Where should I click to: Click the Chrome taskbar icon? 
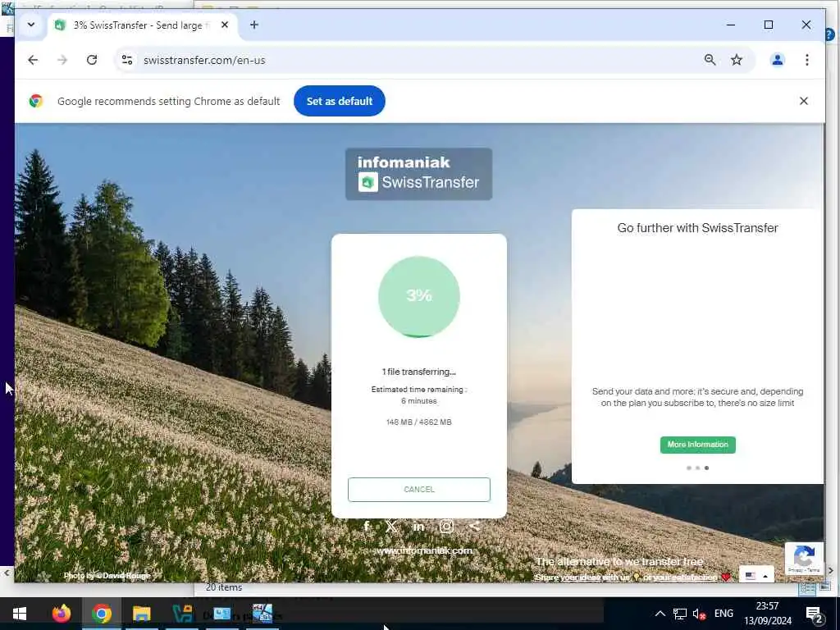101,614
